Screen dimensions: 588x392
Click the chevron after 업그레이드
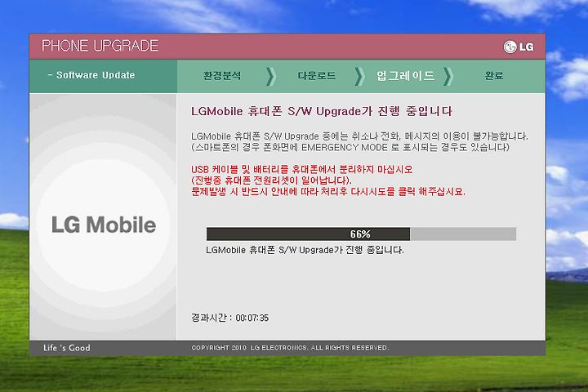(x=448, y=77)
